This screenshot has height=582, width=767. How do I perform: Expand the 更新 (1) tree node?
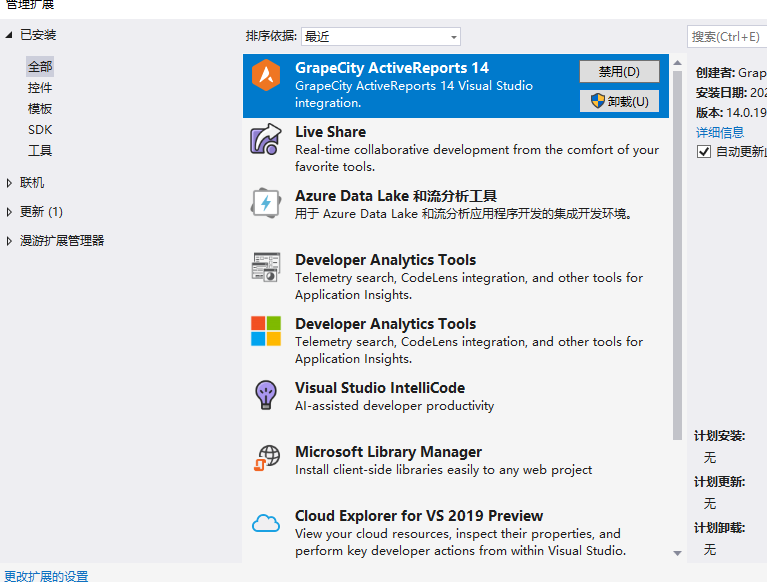[9, 212]
